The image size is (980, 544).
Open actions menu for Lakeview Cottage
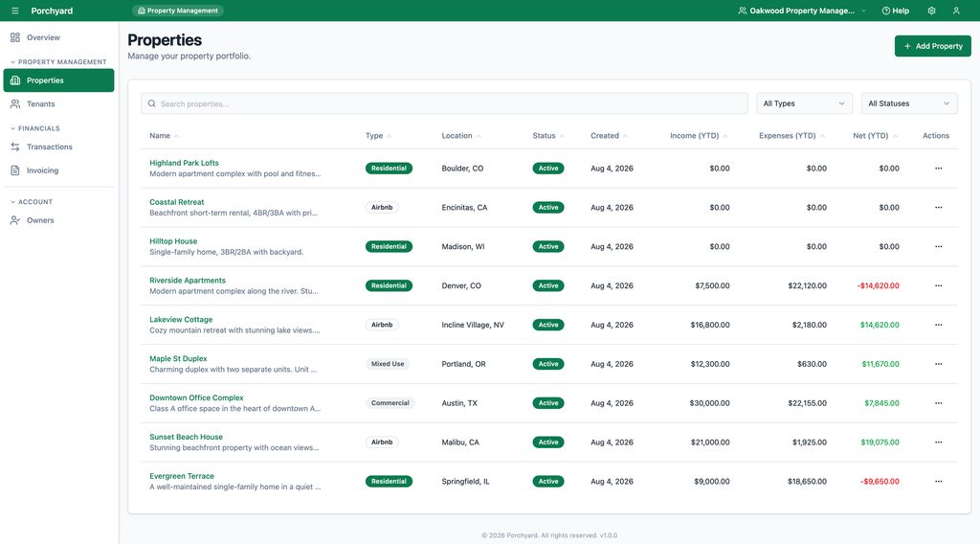pos(938,325)
